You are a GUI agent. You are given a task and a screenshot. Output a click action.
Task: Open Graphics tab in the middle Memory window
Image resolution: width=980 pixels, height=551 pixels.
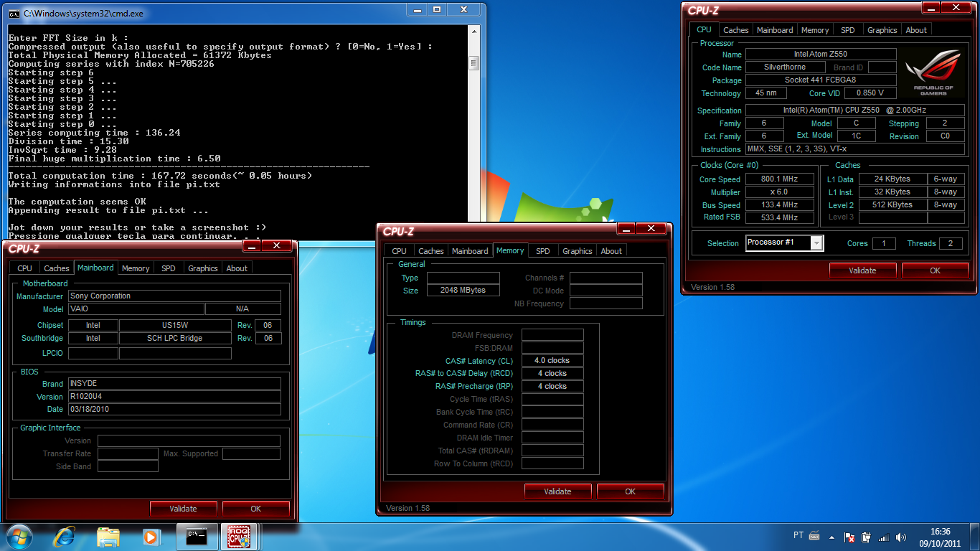click(578, 251)
